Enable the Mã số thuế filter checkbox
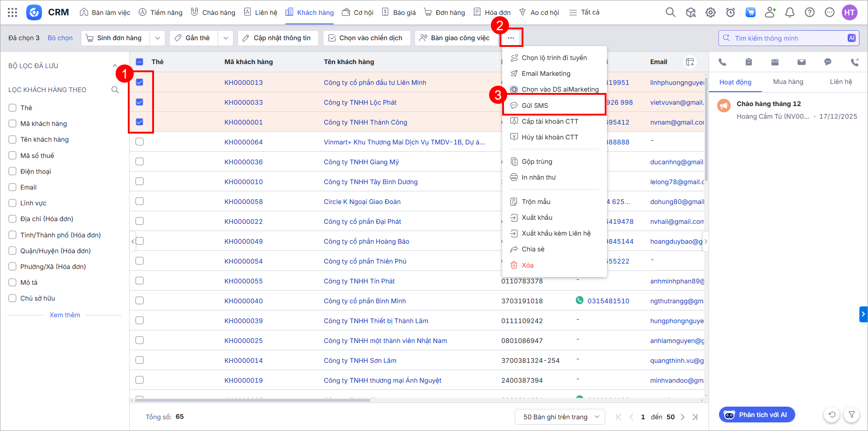 pos(13,156)
